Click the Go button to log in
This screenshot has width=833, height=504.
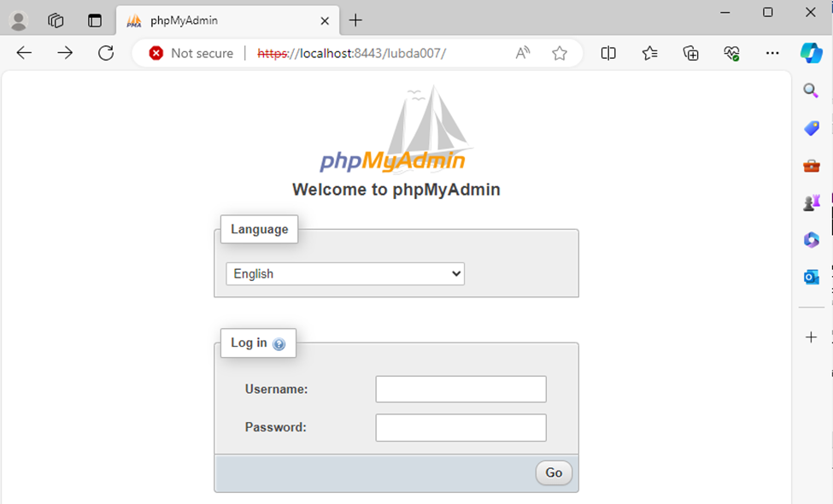tap(554, 472)
